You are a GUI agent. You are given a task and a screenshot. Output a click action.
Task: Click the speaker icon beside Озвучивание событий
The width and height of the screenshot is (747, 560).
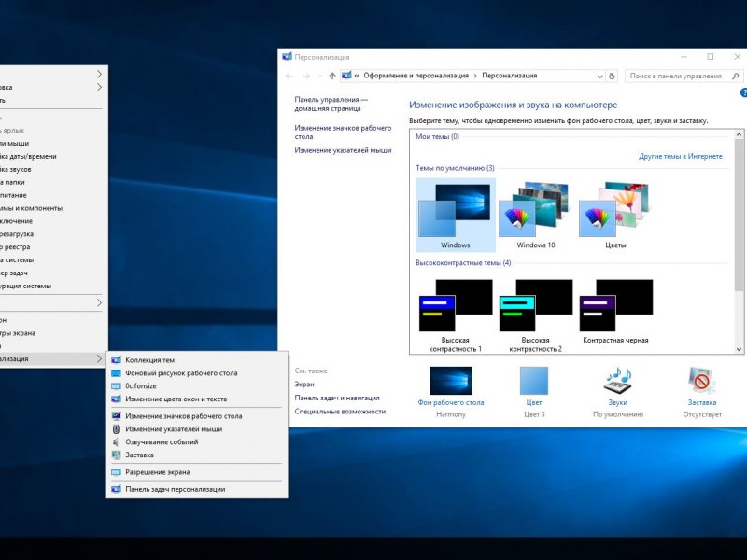(x=116, y=441)
